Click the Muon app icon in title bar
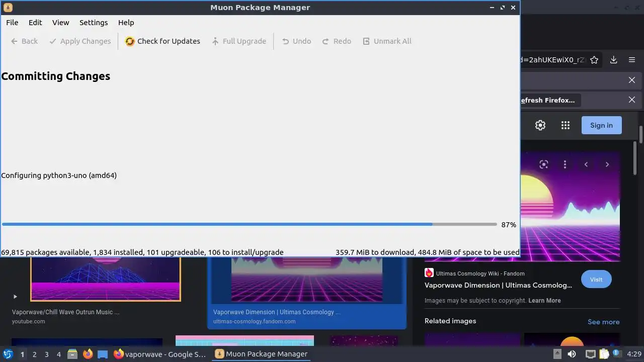This screenshot has width=644, height=362. (x=8, y=8)
